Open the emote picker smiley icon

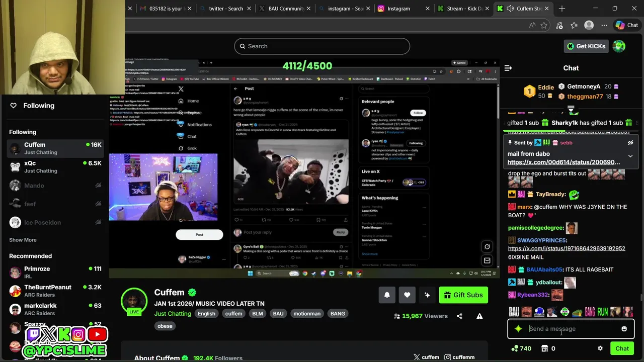pyautogui.click(x=624, y=329)
